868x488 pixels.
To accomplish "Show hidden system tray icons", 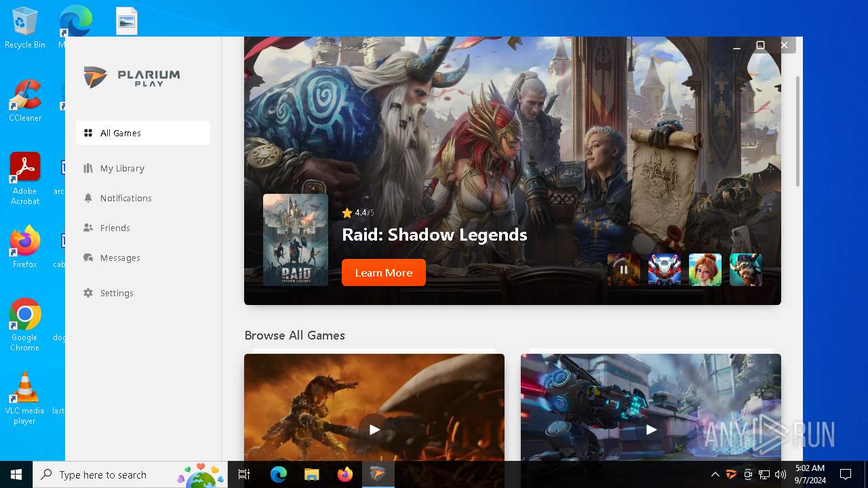I will click(715, 474).
